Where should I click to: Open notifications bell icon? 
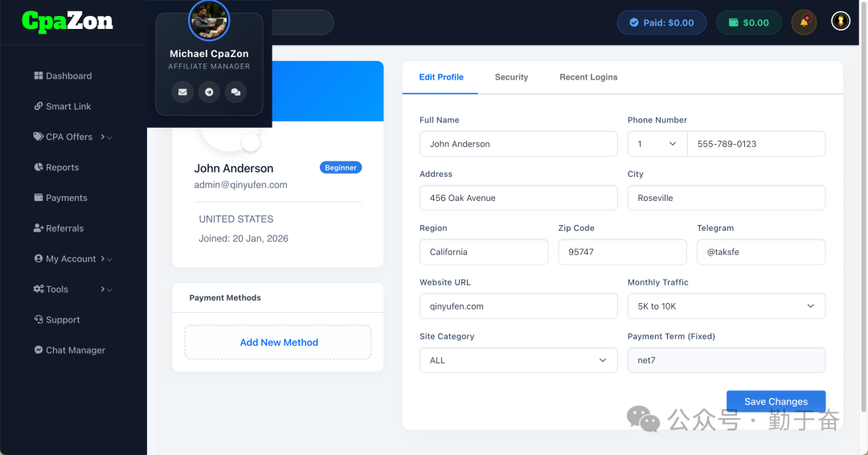pyautogui.click(x=804, y=23)
